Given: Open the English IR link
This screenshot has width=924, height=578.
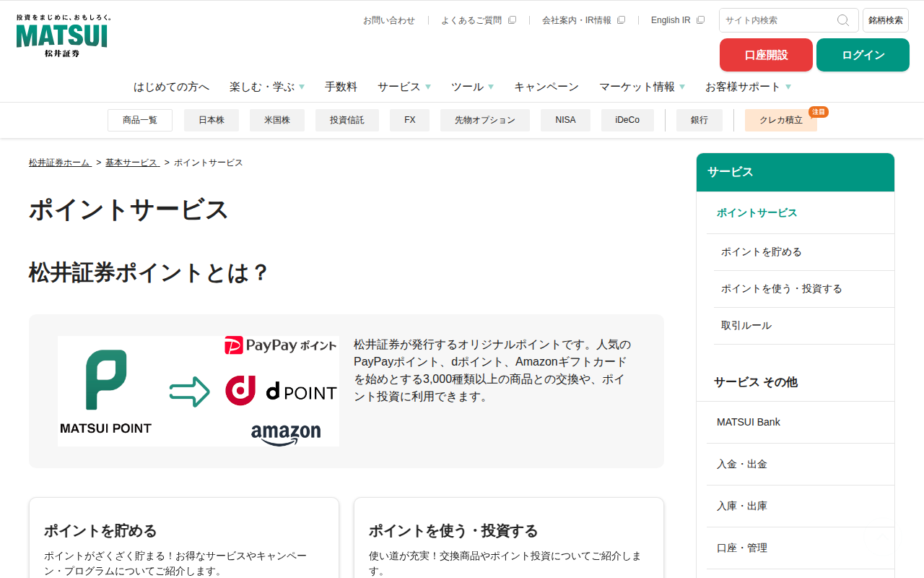Looking at the screenshot, I should (671, 20).
